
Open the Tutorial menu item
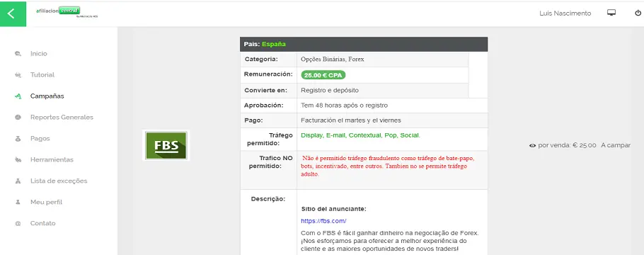click(42, 75)
